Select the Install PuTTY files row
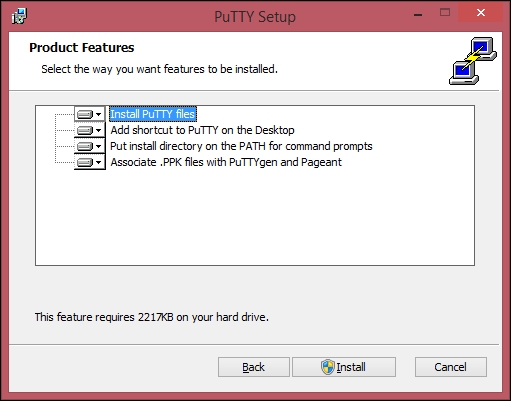The width and height of the screenshot is (511, 401). pos(153,114)
